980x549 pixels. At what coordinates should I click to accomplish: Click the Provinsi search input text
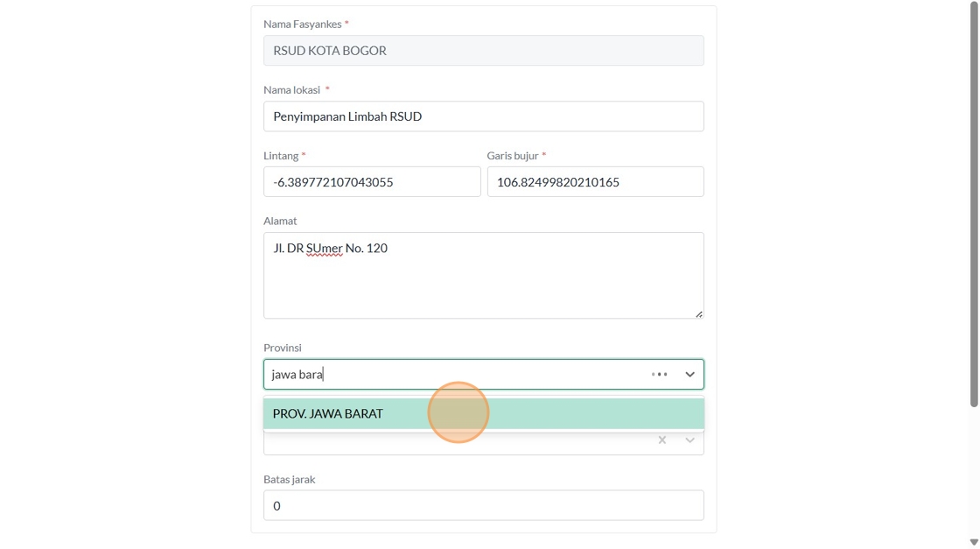coord(297,375)
